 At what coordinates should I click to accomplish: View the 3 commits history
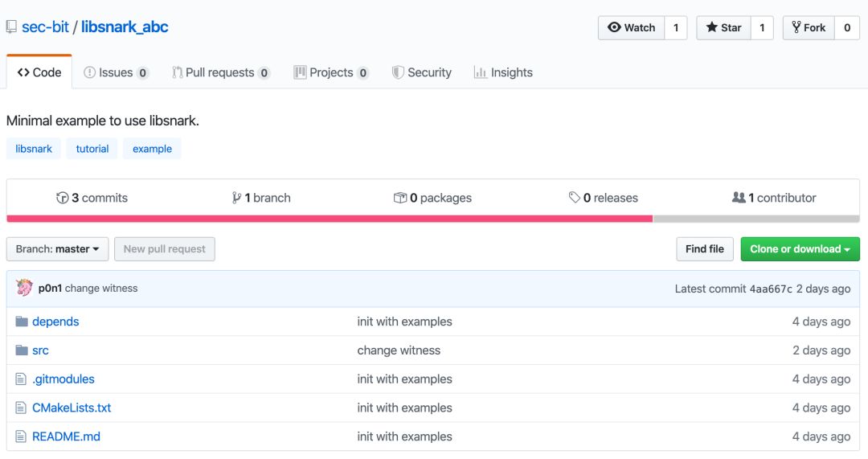[x=92, y=198]
